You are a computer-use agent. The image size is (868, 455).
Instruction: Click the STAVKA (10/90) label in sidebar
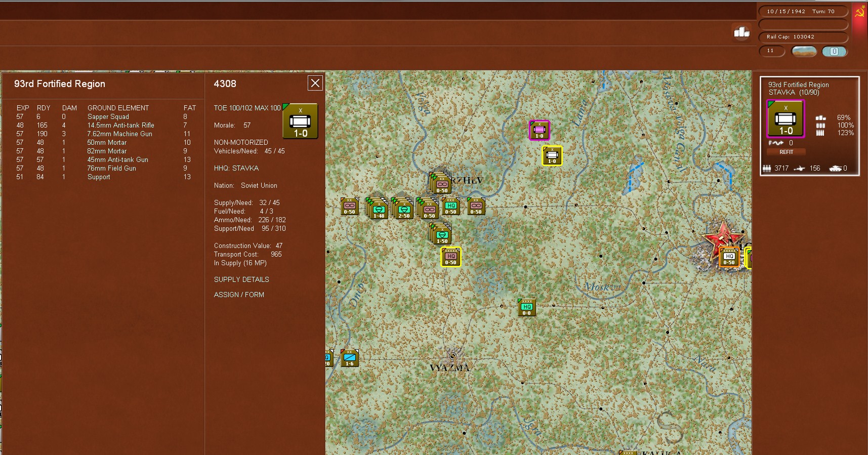[x=794, y=92]
